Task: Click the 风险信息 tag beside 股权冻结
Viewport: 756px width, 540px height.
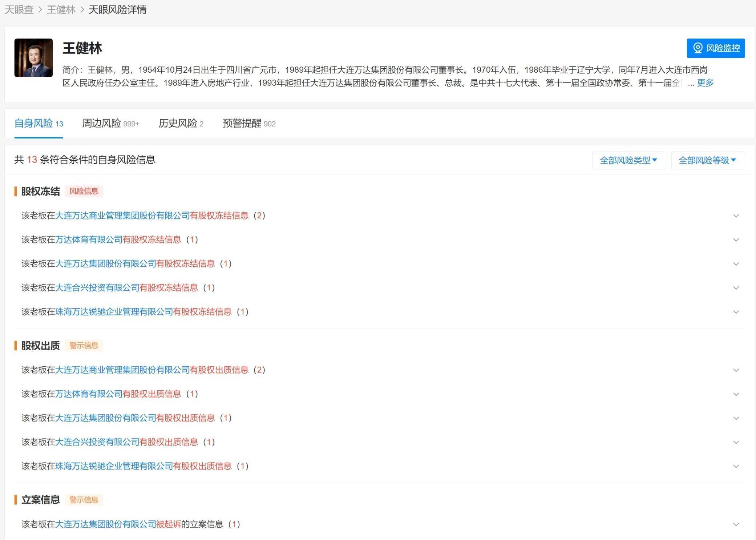Action: click(x=84, y=191)
